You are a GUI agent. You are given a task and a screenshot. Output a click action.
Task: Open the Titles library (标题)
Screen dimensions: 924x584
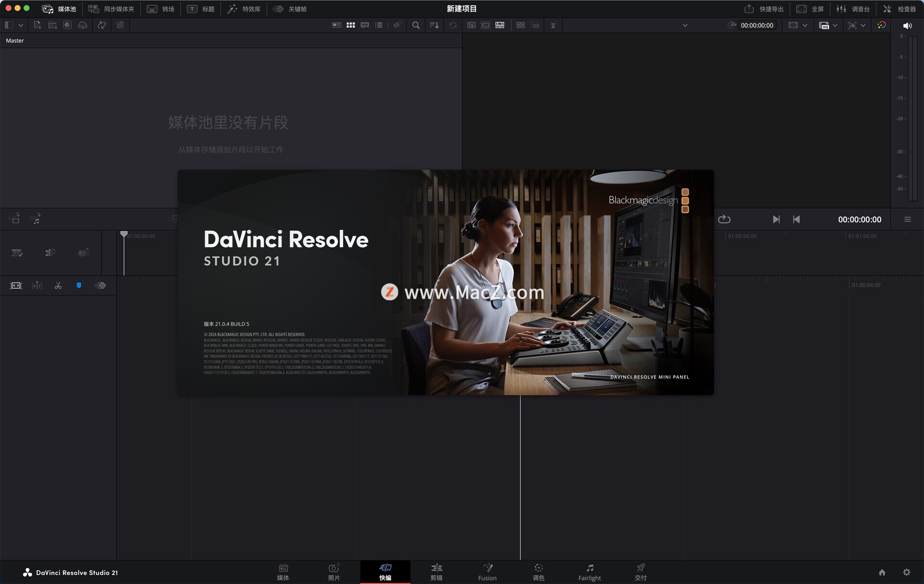tap(201, 9)
